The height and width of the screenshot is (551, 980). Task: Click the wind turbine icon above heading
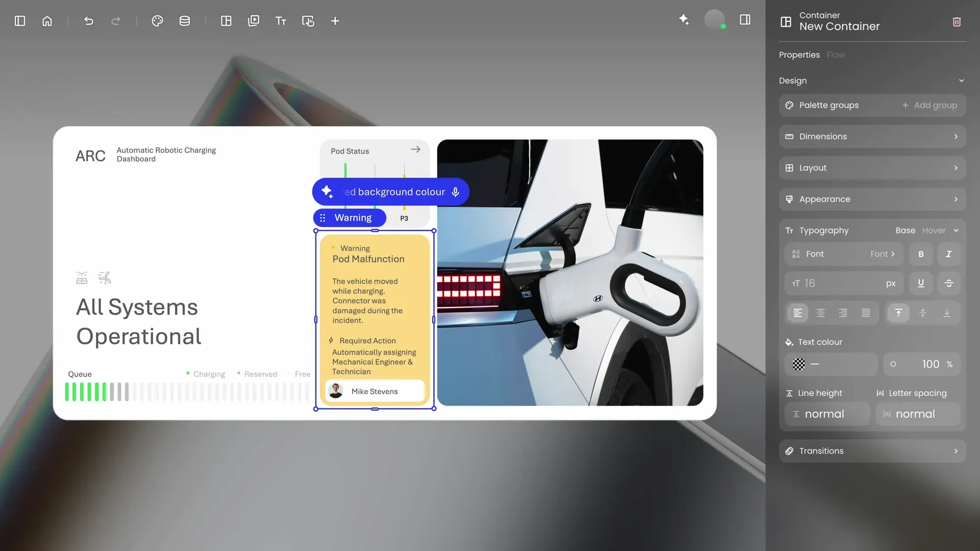point(105,278)
